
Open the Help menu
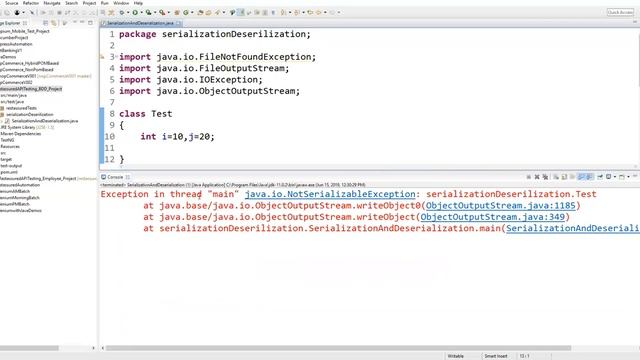[x=138, y=3]
